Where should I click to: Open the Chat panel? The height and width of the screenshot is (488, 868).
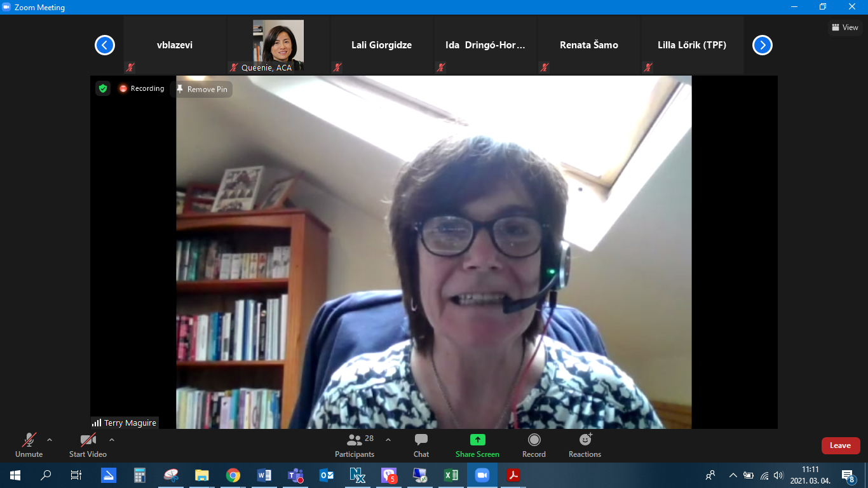tap(421, 445)
